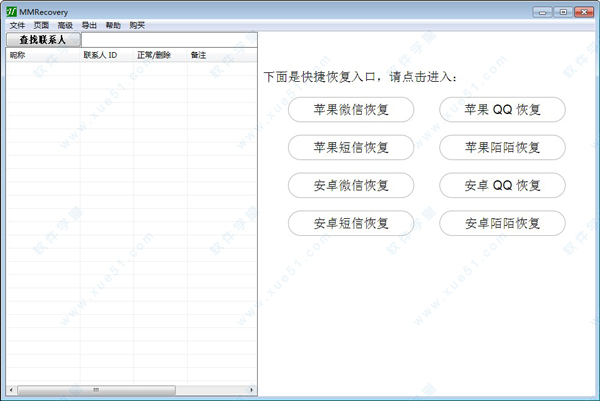Select 安卓陌陌恢复 entry
This screenshot has width=600, height=401.
502,223
